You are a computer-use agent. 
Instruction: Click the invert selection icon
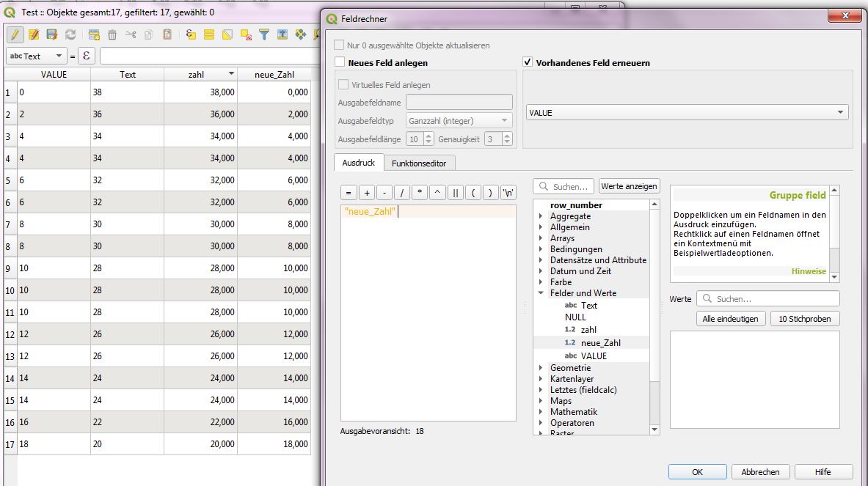tap(227, 34)
